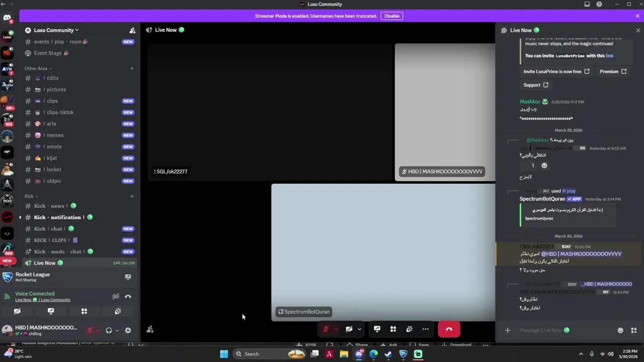Screen dimensions: 644x362
Task: Expand camera options in call control bar
Action: (x=359, y=329)
